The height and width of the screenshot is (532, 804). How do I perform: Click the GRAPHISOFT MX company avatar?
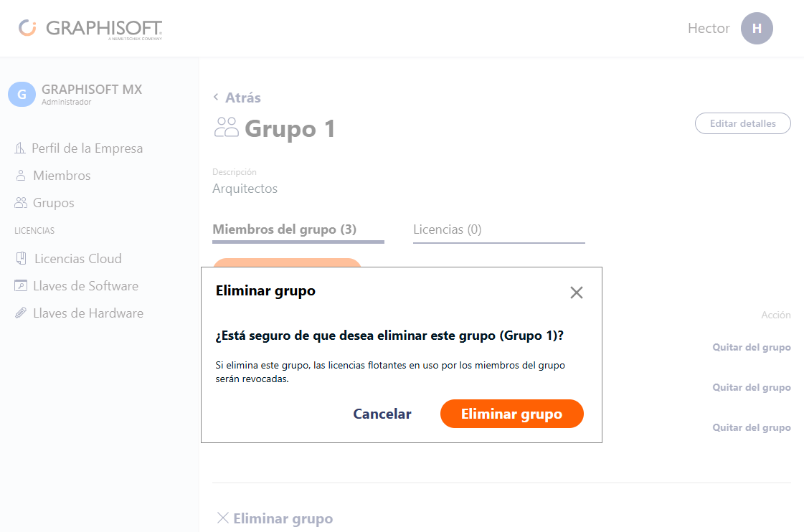(22, 95)
